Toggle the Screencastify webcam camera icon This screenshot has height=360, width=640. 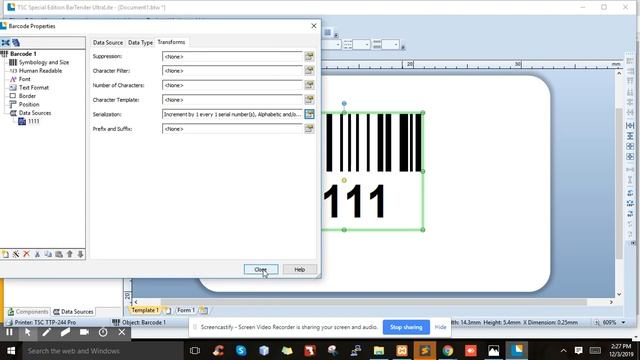84,332
